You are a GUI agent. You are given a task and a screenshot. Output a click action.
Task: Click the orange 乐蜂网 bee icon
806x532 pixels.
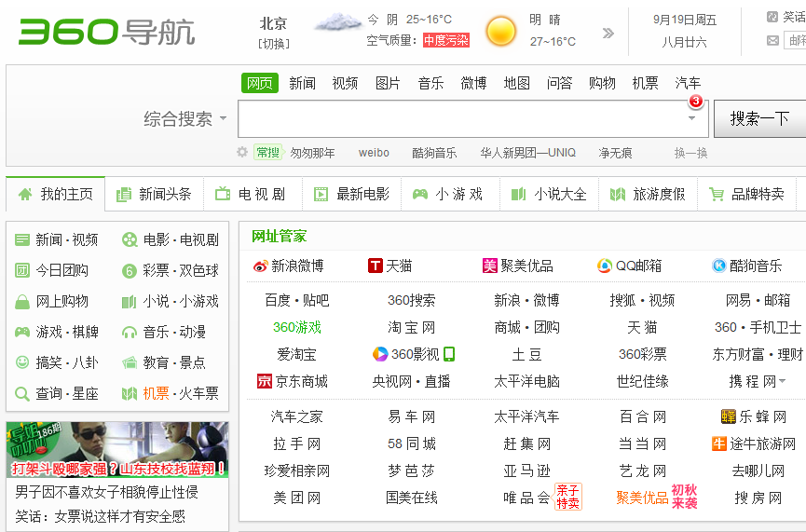click(x=729, y=416)
